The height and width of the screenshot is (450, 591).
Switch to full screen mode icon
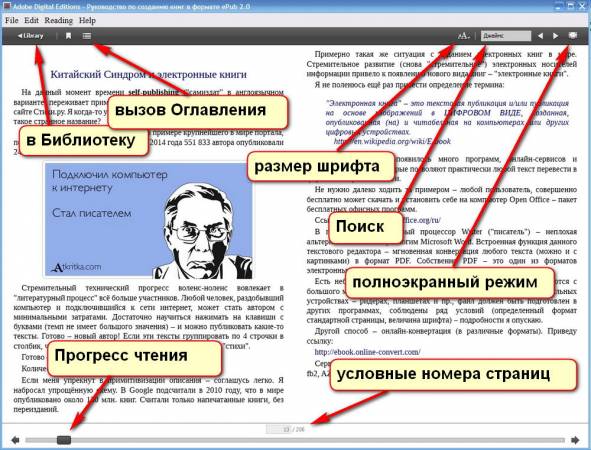(573, 35)
